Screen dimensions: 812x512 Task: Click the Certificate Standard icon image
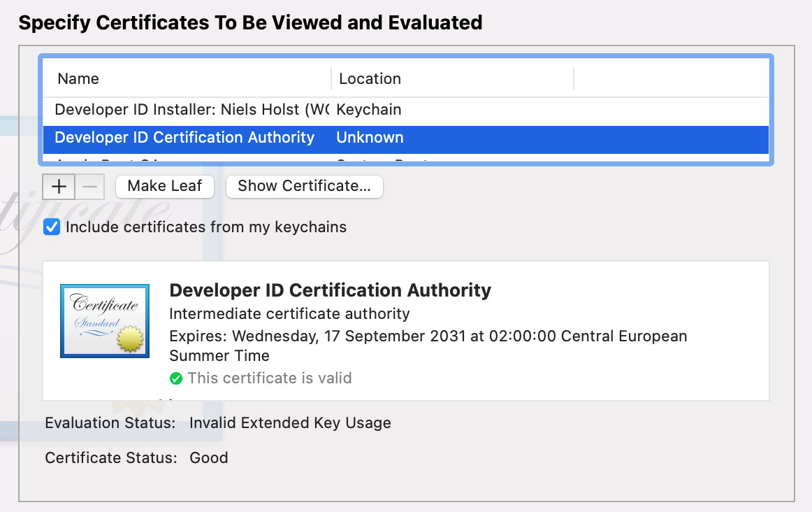105,321
